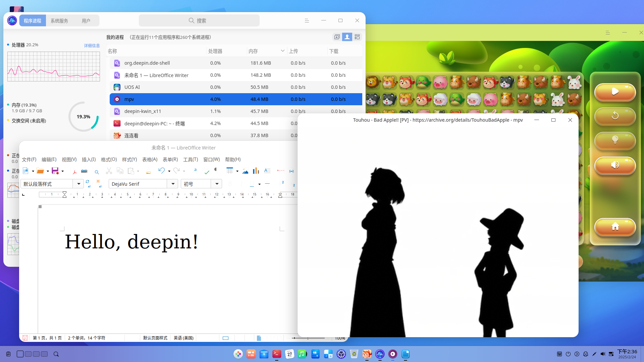Expand the paragraph style combo box
This screenshot has height=362, width=644.
click(78, 184)
